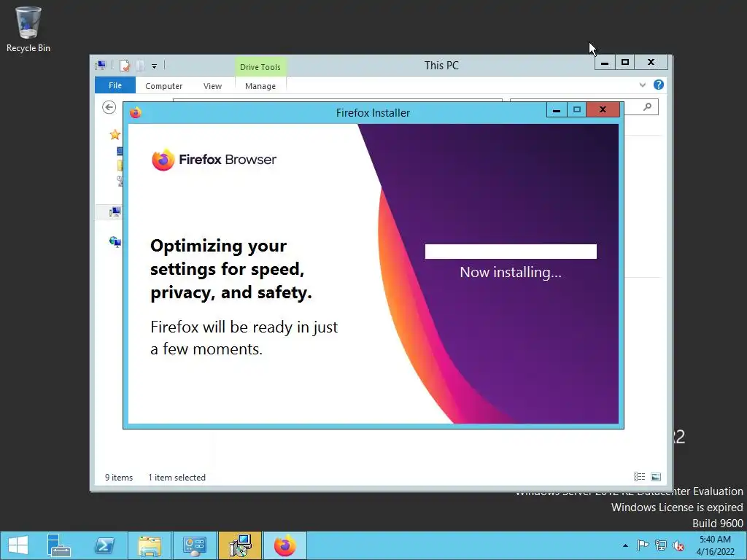Screen dimensions: 747x560
Task: Click the 'Now installing...' text
Action: coord(511,273)
